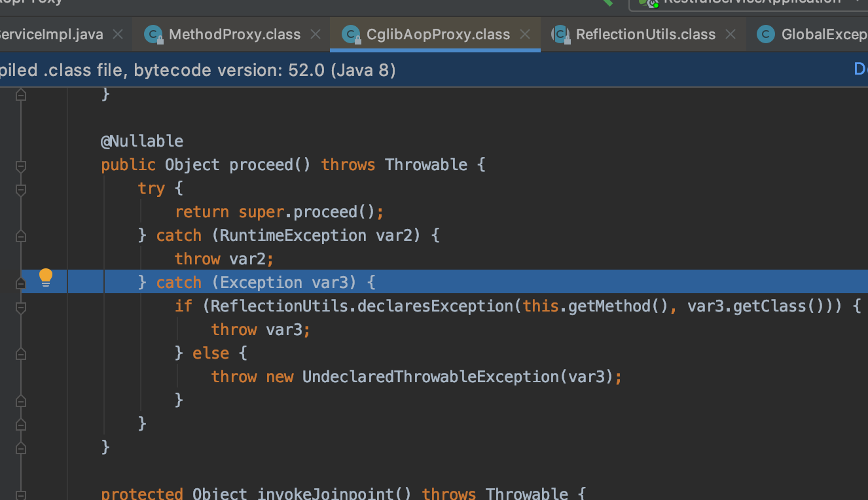The image size is (868, 500).
Task: Collapse the proceed() method fold marker
Action: pyautogui.click(x=21, y=167)
